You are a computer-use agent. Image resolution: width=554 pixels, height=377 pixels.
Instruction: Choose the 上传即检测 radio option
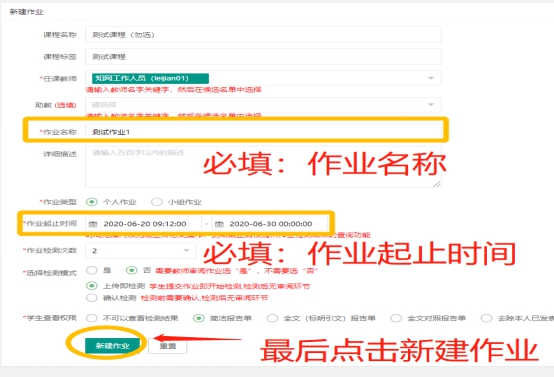(x=92, y=286)
